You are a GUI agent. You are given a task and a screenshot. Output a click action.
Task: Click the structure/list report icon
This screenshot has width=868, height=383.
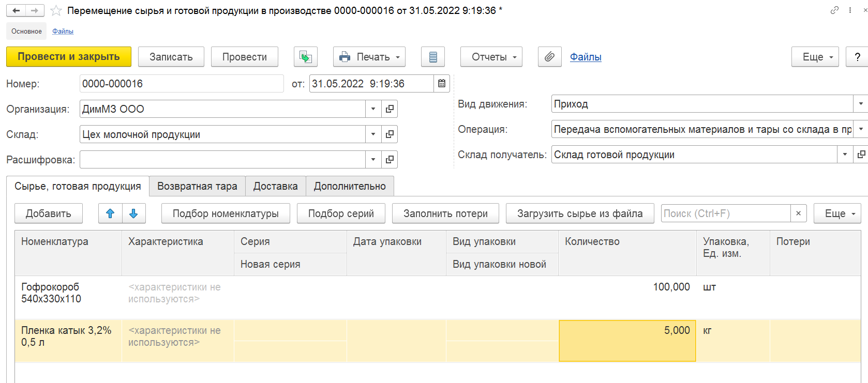pyautogui.click(x=433, y=57)
